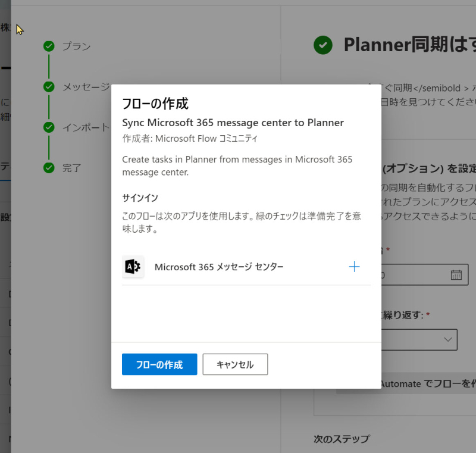This screenshot has width=476, height=453.
Task: Click the plus icon to sign in to connector
Action: 354,267
